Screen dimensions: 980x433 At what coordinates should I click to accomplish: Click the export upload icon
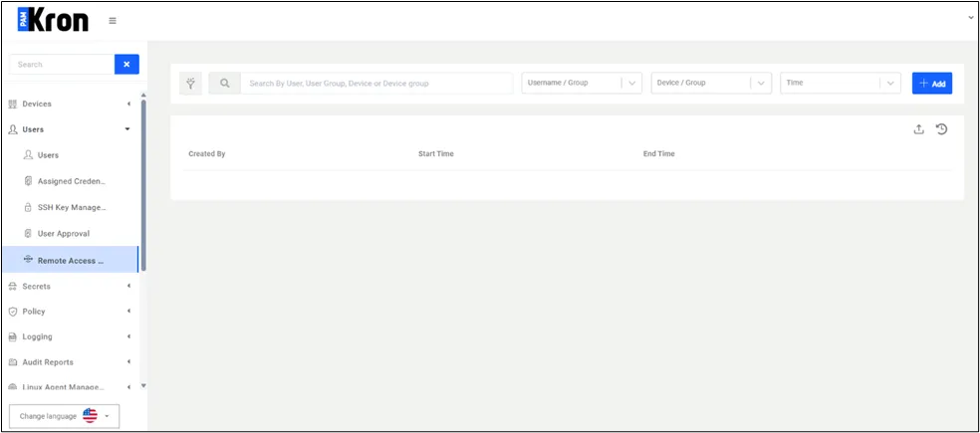click(x=918, y=129)
